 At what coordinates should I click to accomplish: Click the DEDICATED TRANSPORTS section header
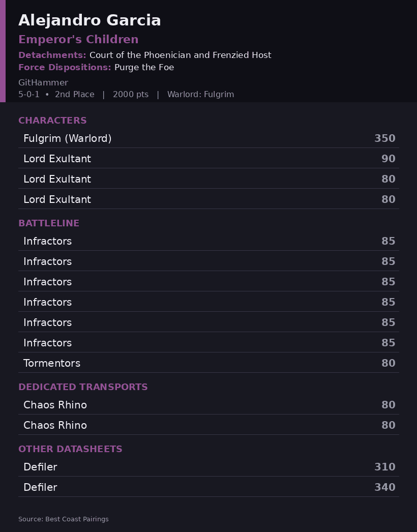[83, 387]
